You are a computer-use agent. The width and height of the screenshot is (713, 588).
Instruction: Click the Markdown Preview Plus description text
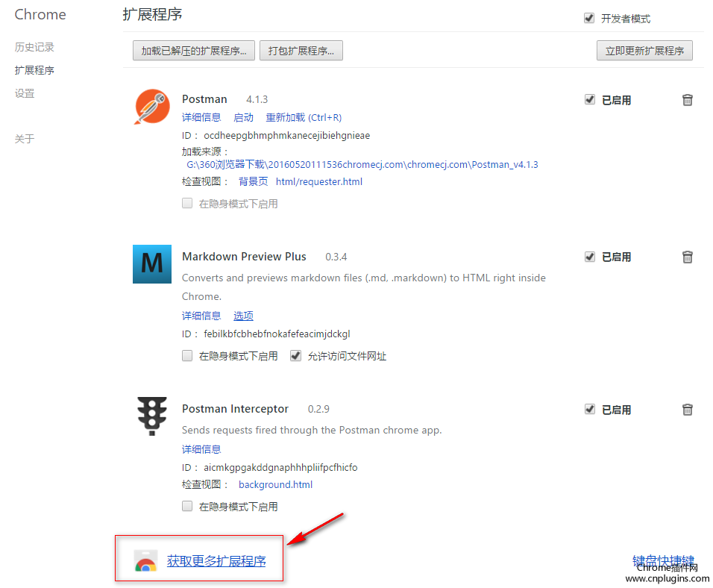[364, 287]
